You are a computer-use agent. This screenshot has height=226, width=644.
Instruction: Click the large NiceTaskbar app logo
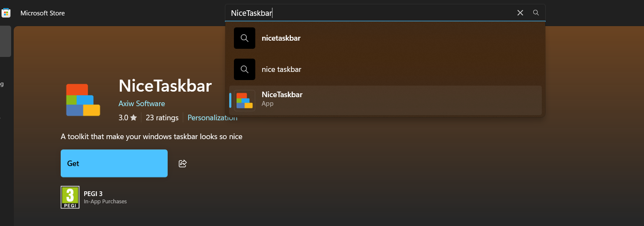point(83,100)
